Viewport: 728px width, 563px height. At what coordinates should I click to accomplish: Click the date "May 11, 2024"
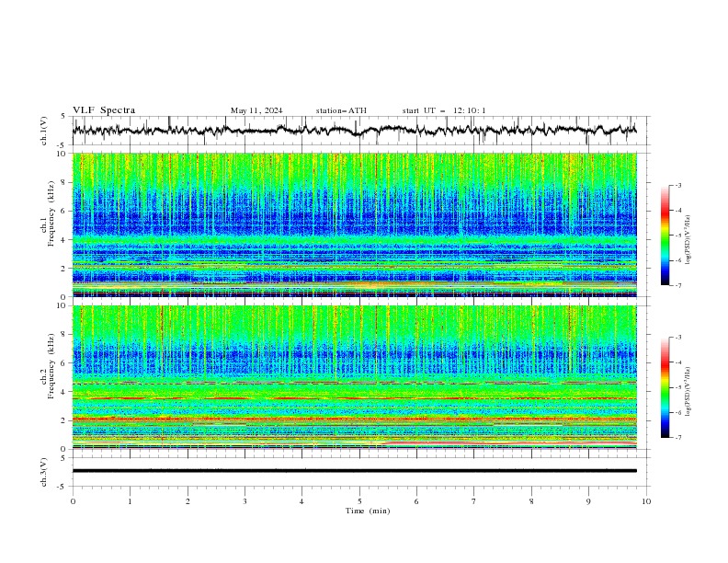click(x=256, y=110)
